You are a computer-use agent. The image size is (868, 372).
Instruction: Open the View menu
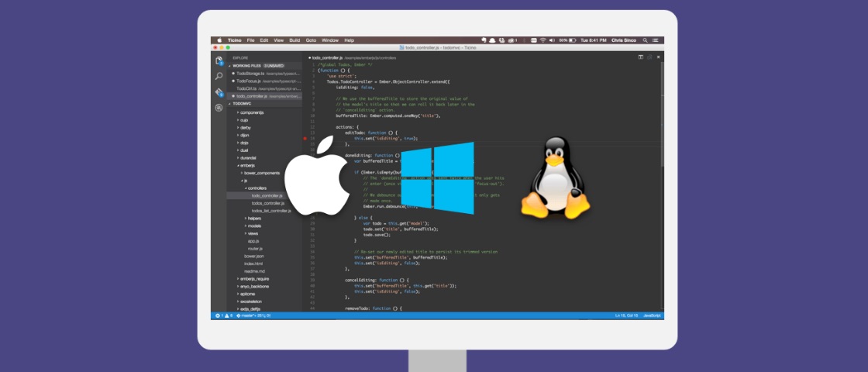279,40
